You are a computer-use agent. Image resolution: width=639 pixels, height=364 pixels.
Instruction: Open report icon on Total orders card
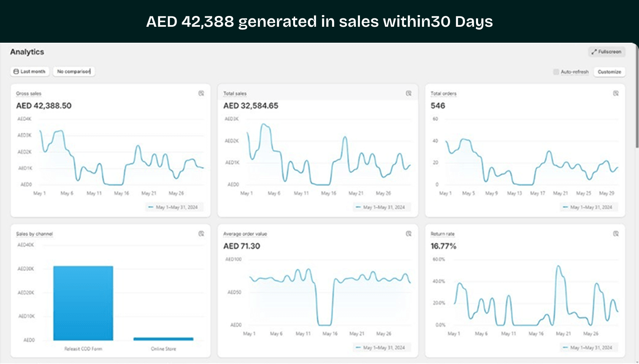point(616,93)
